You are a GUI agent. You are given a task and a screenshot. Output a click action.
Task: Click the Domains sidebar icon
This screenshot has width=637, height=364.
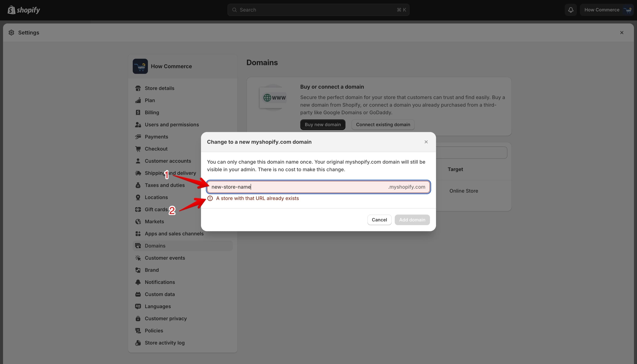point(138,246)
